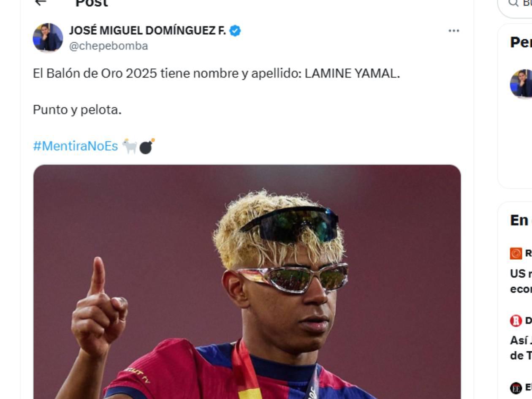Click the @chepebomba handle
The width and height of the screenshot is (532, 399).
[x=109, y=46]
